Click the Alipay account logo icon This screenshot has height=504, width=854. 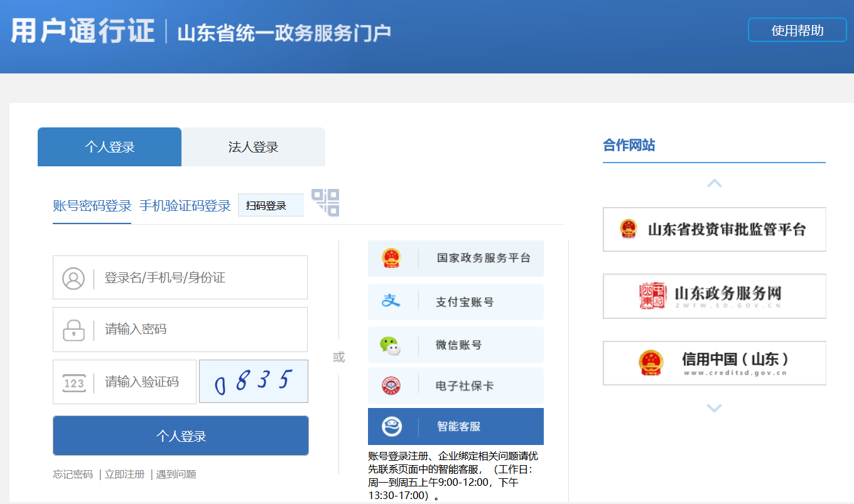pyautogui.click(x=391, y=301)
